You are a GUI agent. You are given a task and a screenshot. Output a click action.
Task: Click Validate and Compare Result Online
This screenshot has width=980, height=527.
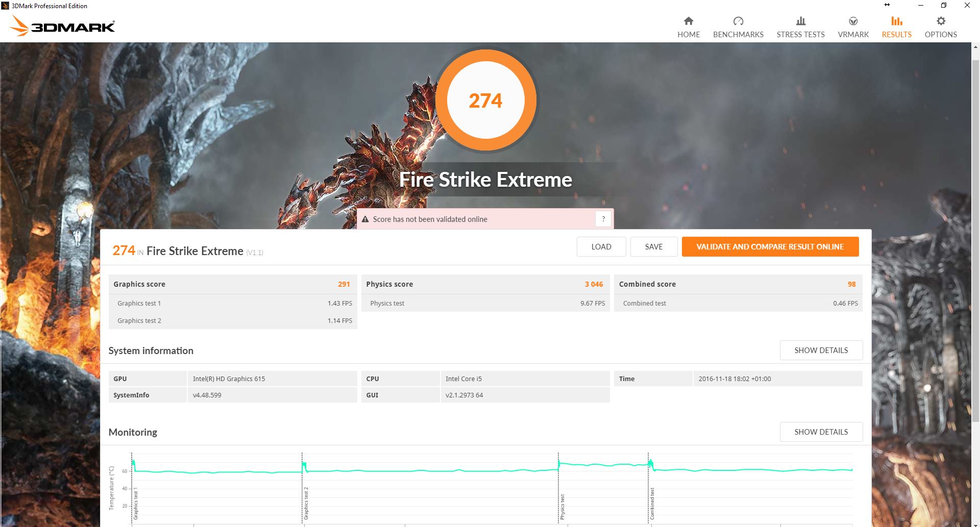770,247
